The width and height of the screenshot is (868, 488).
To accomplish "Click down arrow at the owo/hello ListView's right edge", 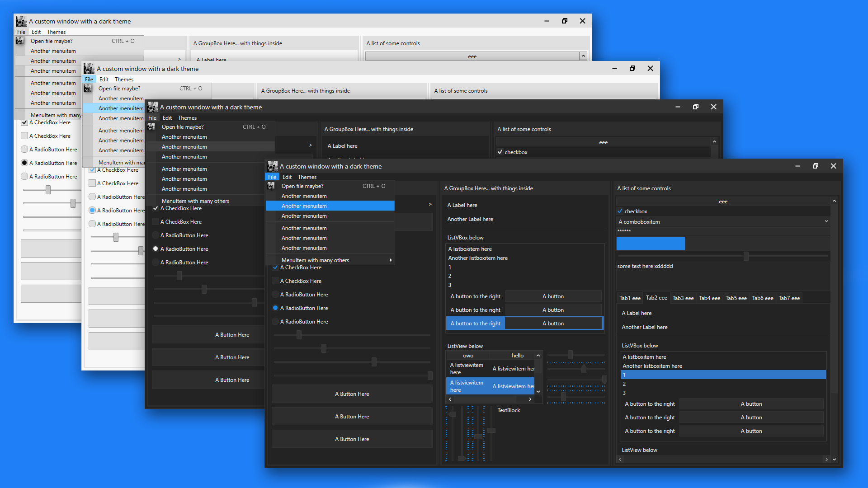I will point(538,392).
